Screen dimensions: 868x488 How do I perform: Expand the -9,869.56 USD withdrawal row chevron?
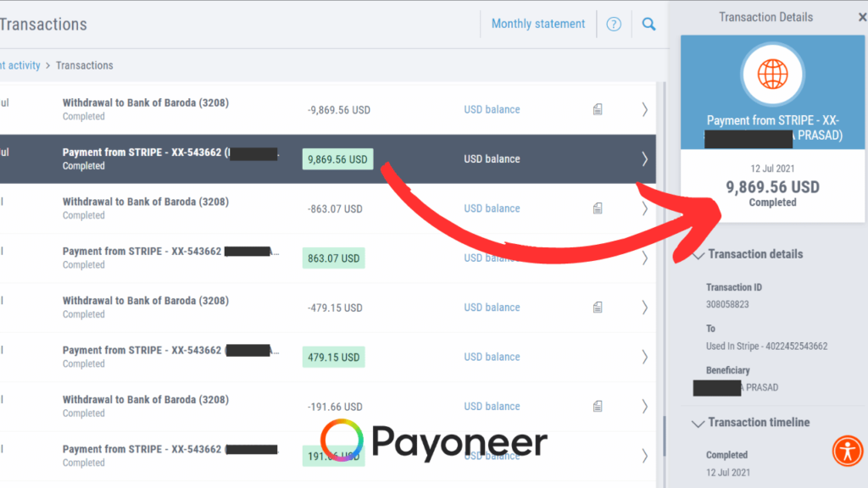(644, 109)
